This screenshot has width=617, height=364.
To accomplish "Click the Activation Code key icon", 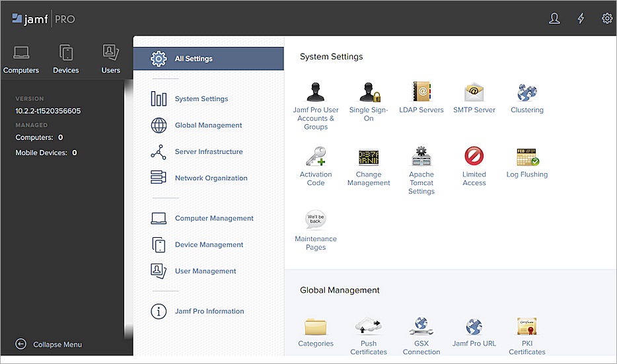I will click(316, 157).
